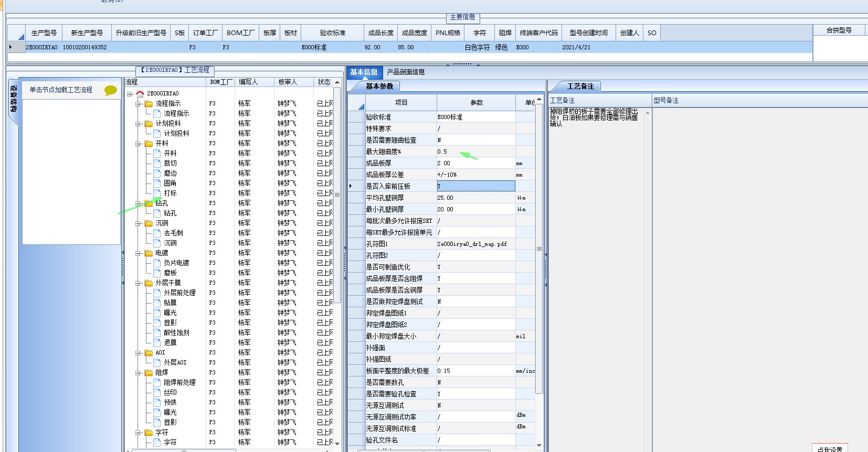
Task: Click the down arrow of parameter grid scrollbar
Action: click(539, 445)
